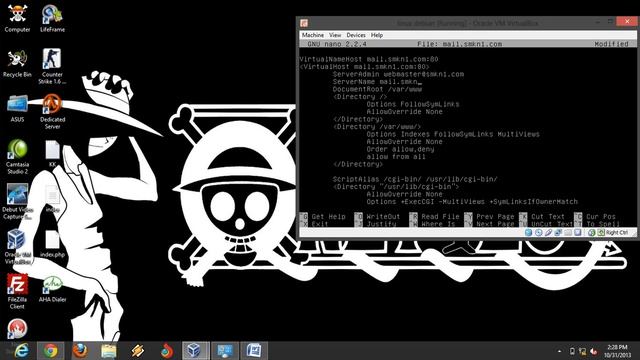Viewport: 640px width, 360px height.
Task: Click the Order allow,deny line
Action: click(400, 149)
